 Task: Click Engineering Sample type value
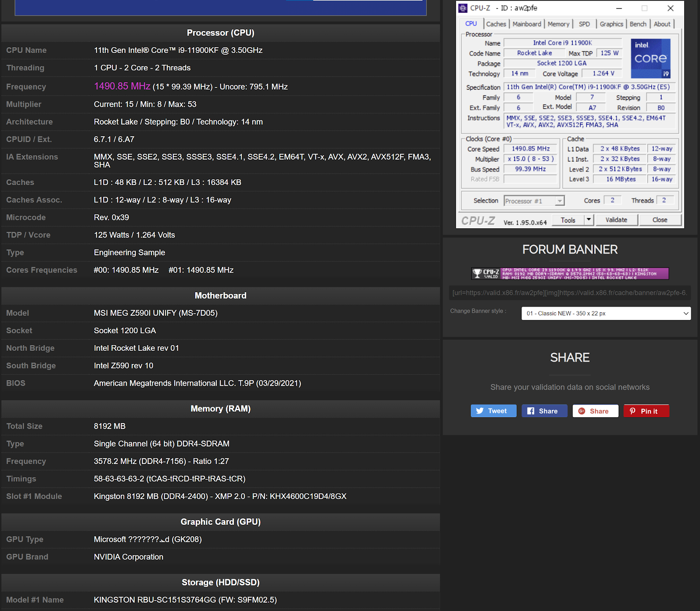coord(129,253)
